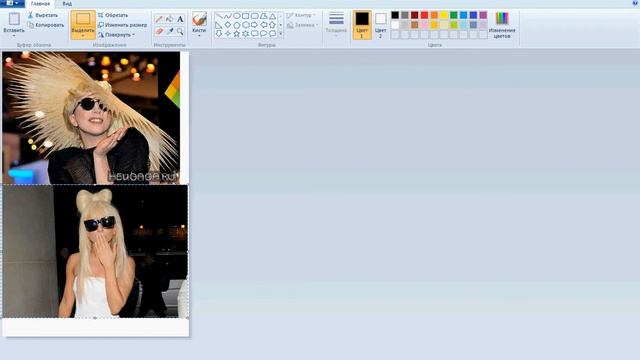
Task: Choose the Cloud callout shape
Action: [x=272, y=34]
